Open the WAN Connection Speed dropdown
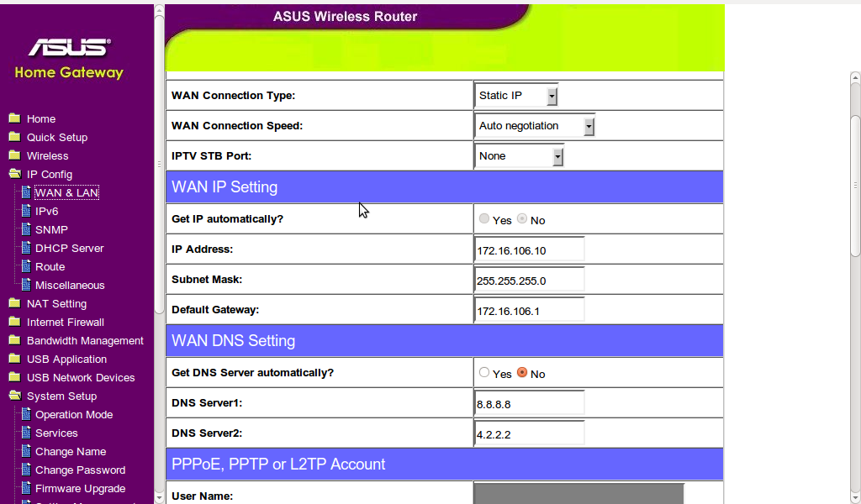 click(x=534, y=126)
